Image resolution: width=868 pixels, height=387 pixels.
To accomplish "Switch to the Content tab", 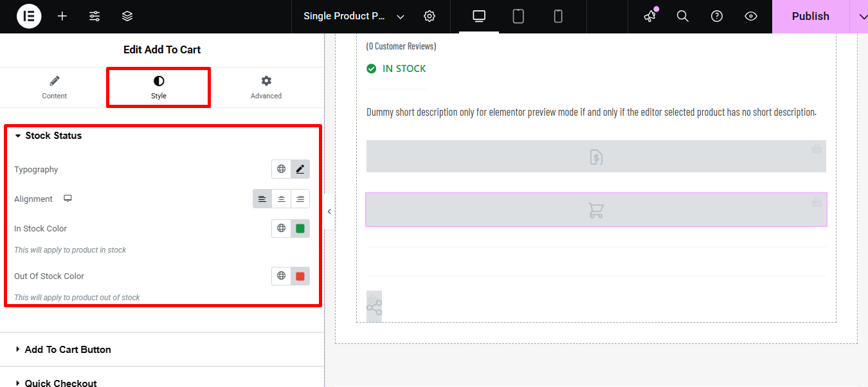I will pyautogui.click(x=54, y=87).
